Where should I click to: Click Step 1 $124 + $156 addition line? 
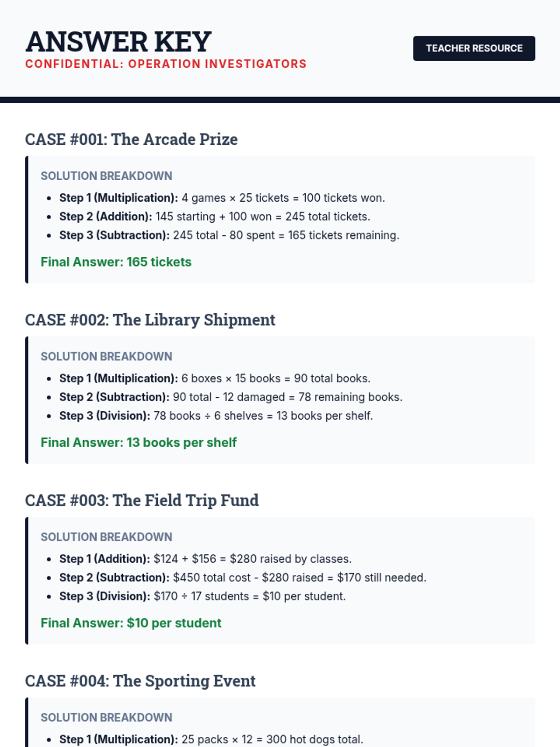coord(205,559)
